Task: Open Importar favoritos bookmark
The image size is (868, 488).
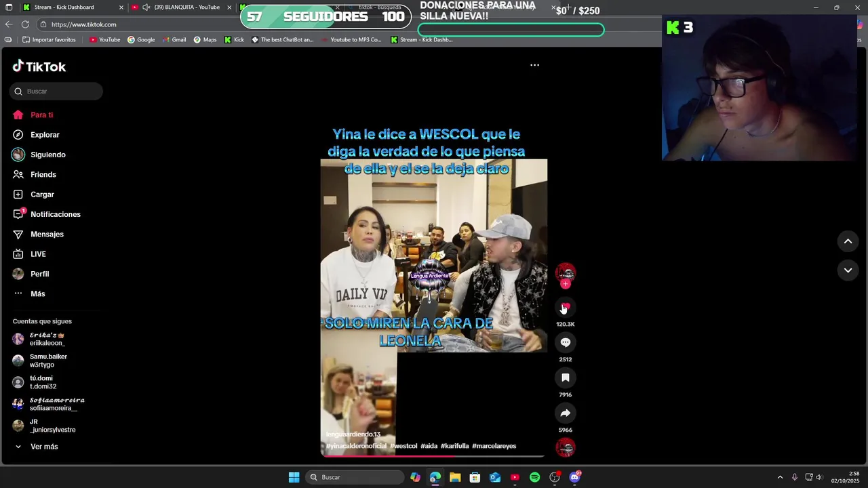Action: (x=49, y=40)
